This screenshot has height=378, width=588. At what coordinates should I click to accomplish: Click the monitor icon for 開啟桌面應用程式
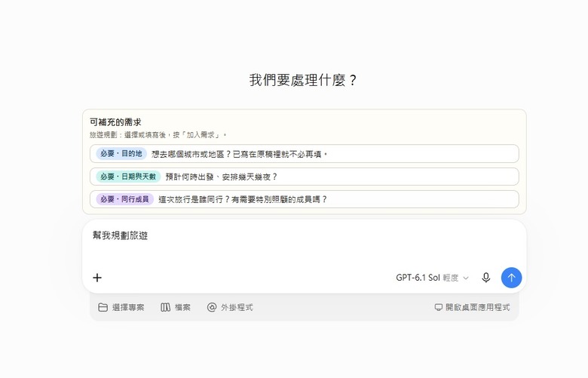(x=439, y=307)
